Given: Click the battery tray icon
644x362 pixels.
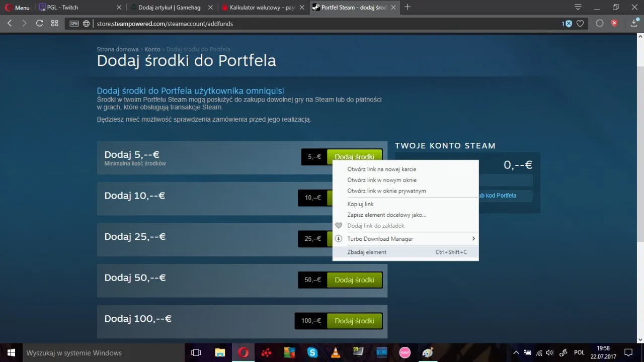Looking at the screenshot, I should 527,353.
